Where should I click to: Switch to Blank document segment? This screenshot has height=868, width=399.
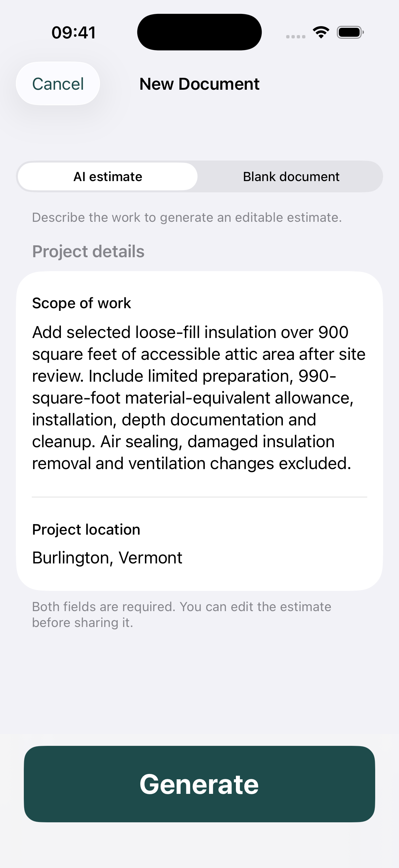pyautogui.click(x=291, y=176)
